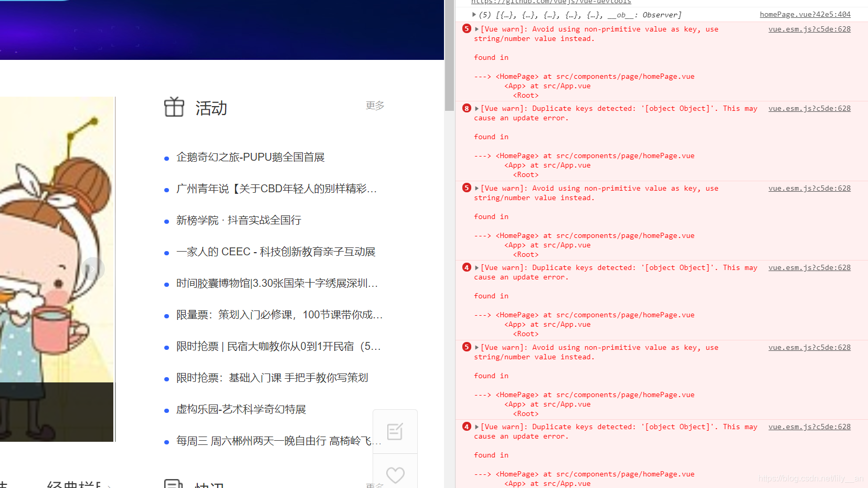
Task: Open vue.esm.js?c5de:628 link on first warning
Action: 809,29
